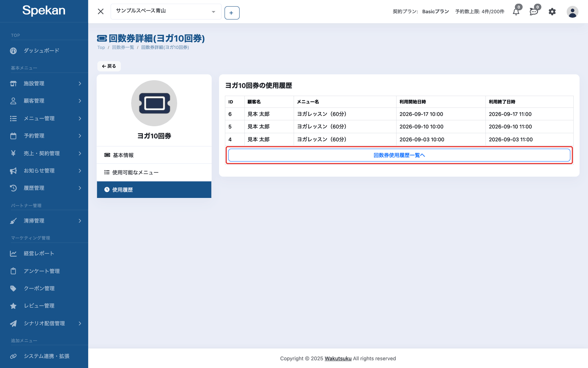
Task: Click the 利用開始日時 column header
Action: pyautogui.click(x=441, y=102)
